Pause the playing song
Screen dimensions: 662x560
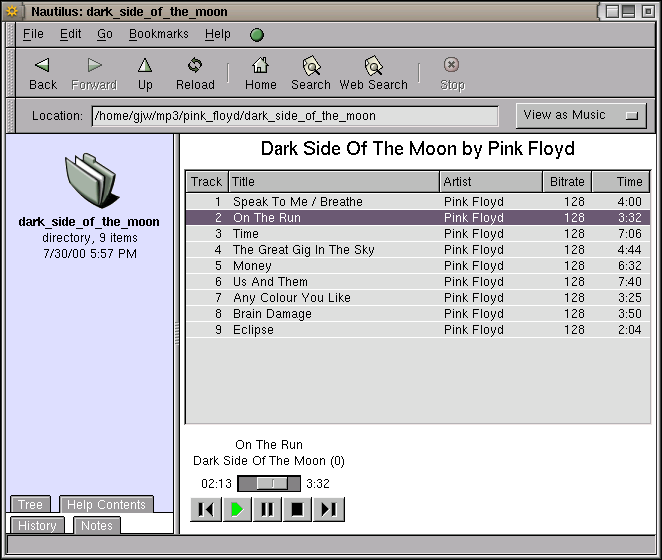point(266,510)
